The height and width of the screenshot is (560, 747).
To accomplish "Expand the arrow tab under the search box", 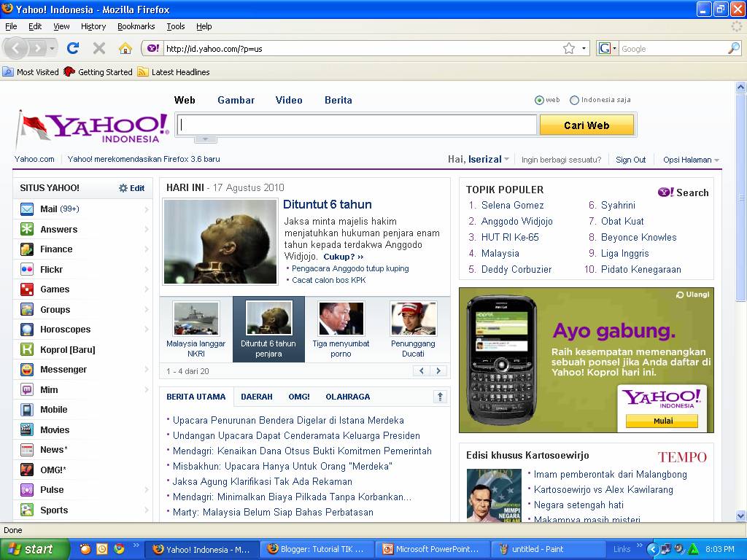I will tap(205, 139).
